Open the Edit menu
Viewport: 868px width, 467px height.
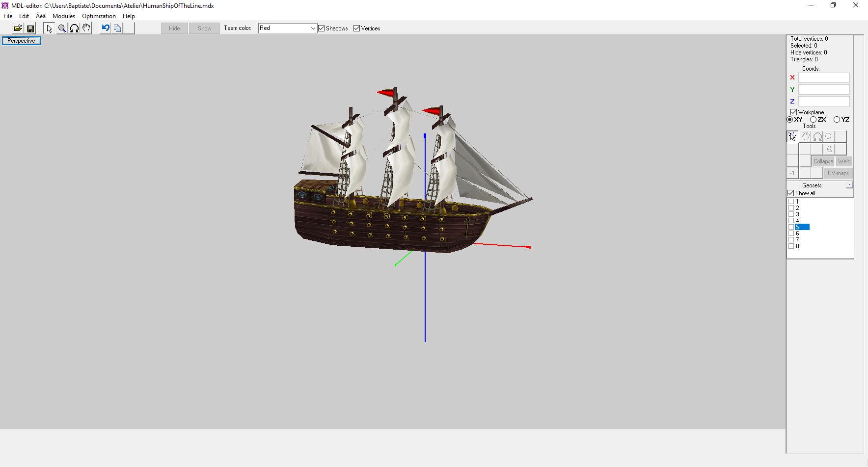tap(24, 16)
